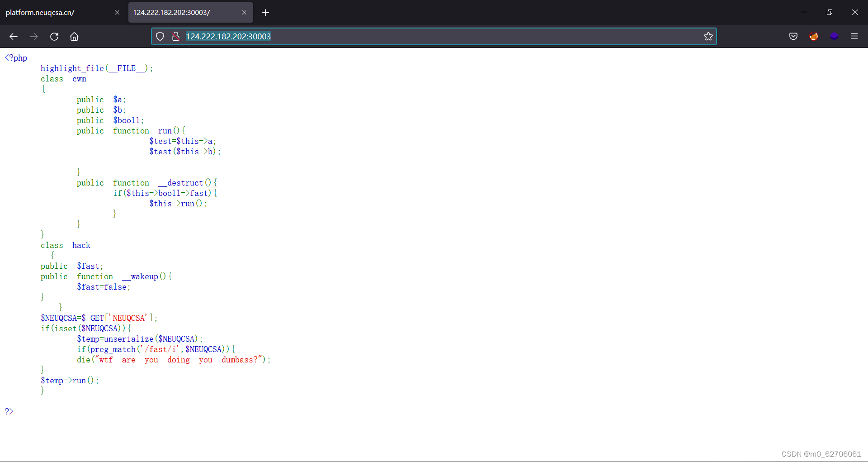
Task: Click the "if($this->booll->fast){" line
Action: click(x=165, y=193)
